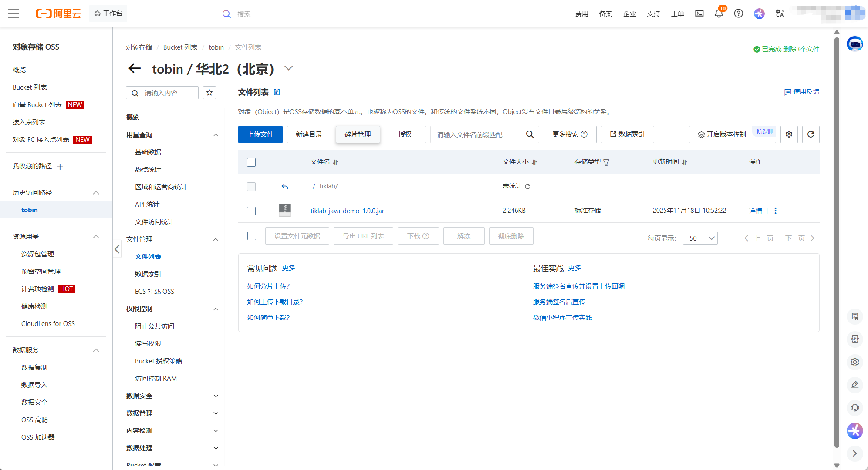Tick the bottom batch-action checkbox

(x=252, y=236)
